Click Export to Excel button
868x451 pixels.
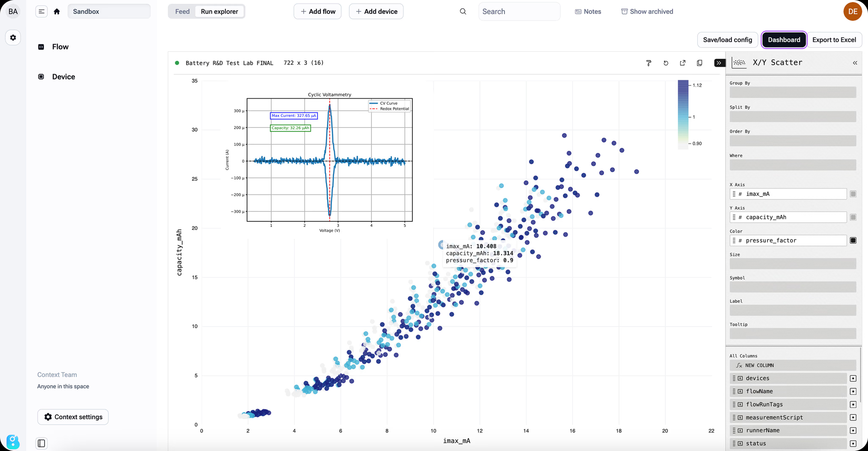point(834,40)
